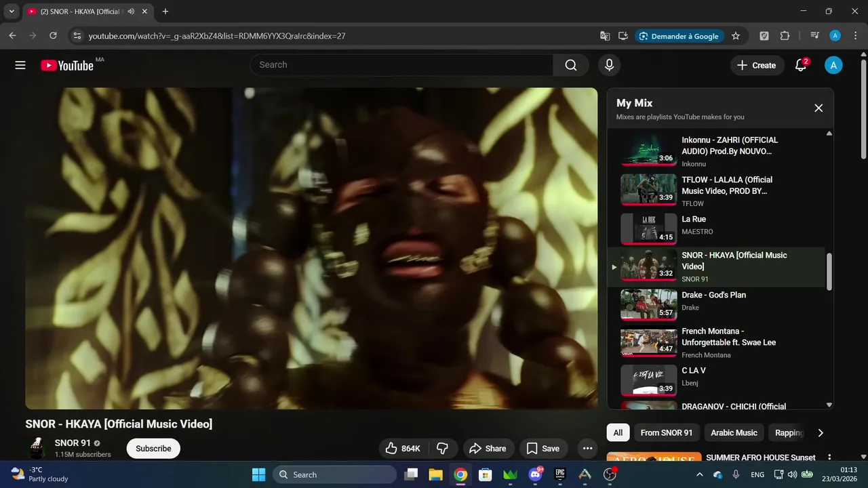868x488 pixels.
Task: Click the YouTube Search input field
Action: tap(401, 65)
